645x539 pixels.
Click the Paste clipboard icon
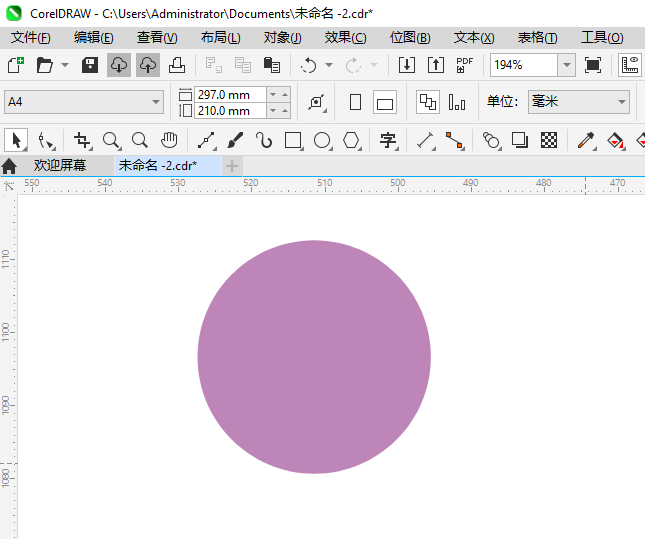[x=272, y=65]
